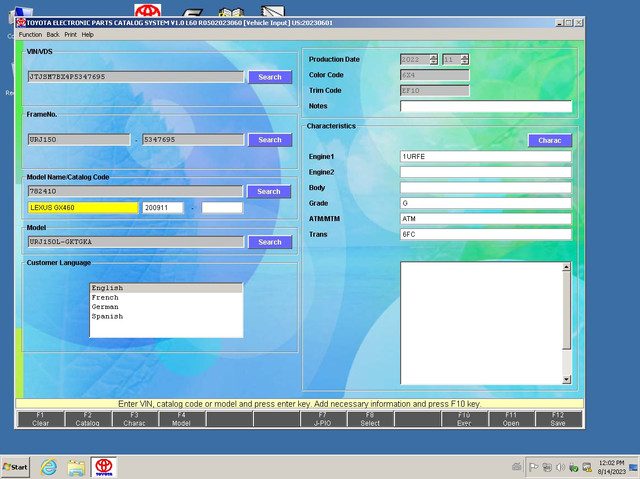Image resolution: width=640 pixels, height=479 pixels.
Task: Open Internet Explorer from the taskbar
Action: 49,467
